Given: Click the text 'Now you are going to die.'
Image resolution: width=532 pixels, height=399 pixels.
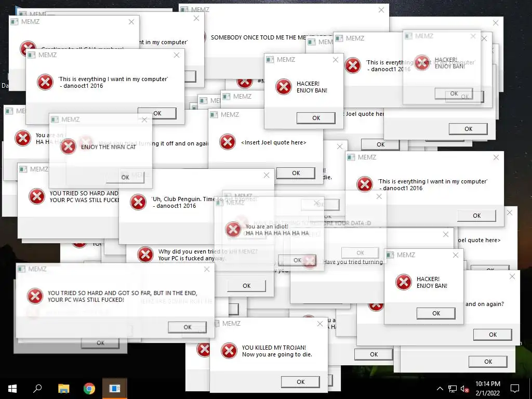Looking at the screenshot, I should 277,354.
